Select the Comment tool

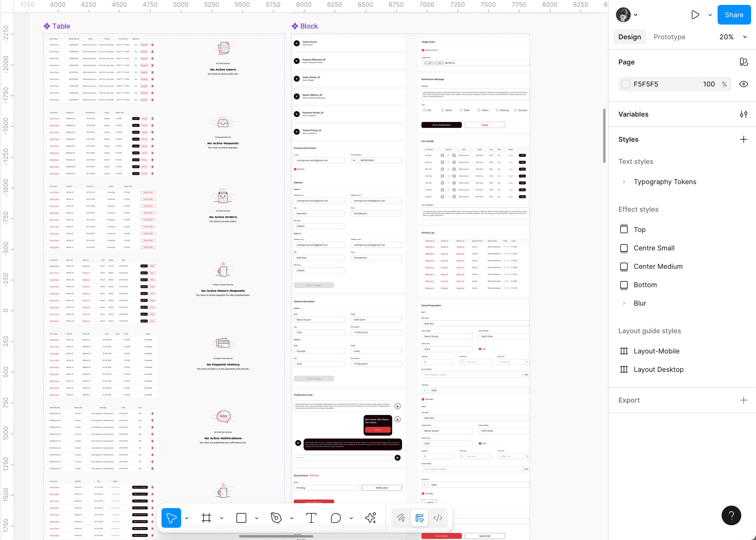pos(336,518)
